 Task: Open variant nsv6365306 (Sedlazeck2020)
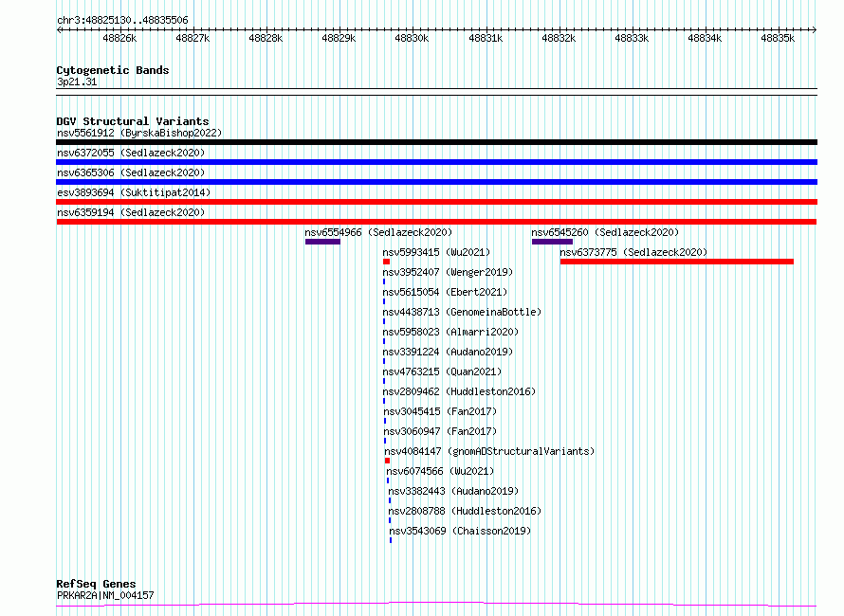coord(131,172)
